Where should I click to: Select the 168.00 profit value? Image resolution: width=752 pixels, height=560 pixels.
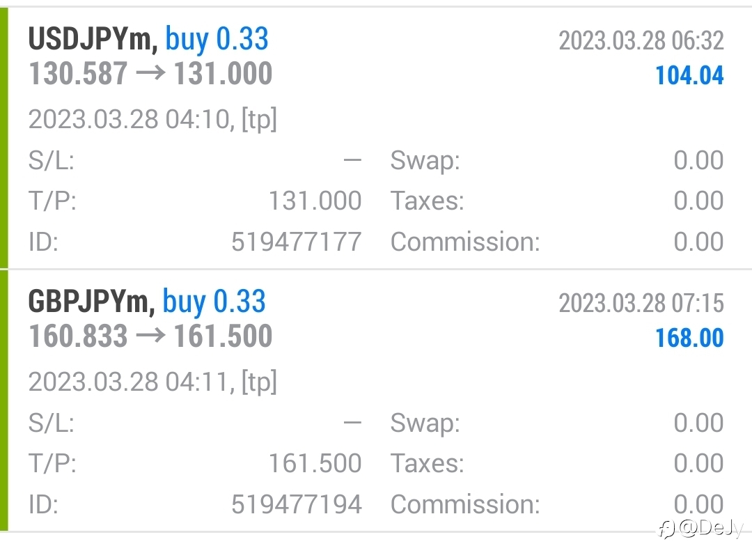coord(689,338)
